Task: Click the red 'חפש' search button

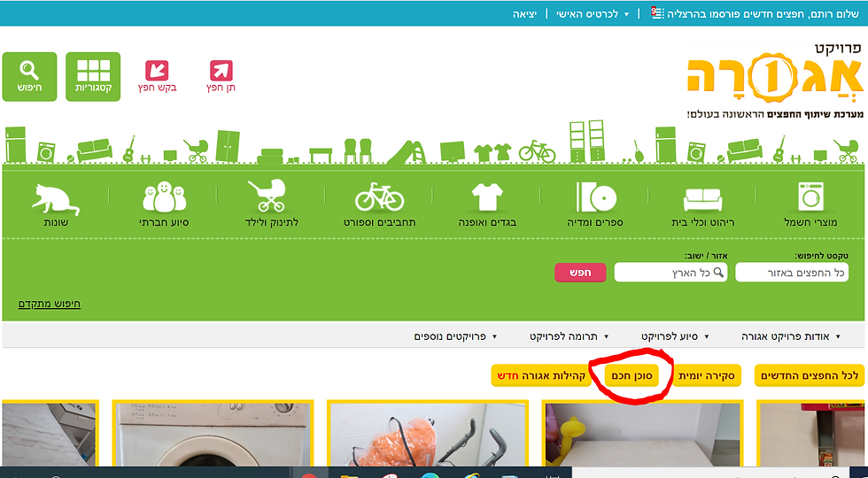Action: [x=580, y=273]
